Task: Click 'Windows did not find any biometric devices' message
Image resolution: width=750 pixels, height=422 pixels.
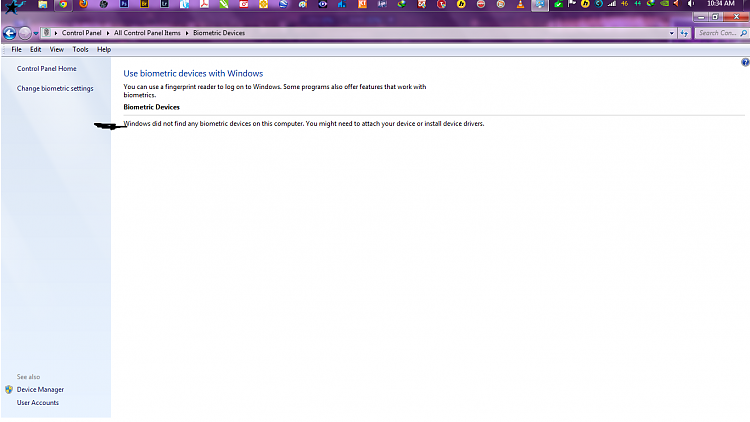Action: (304, 123)
